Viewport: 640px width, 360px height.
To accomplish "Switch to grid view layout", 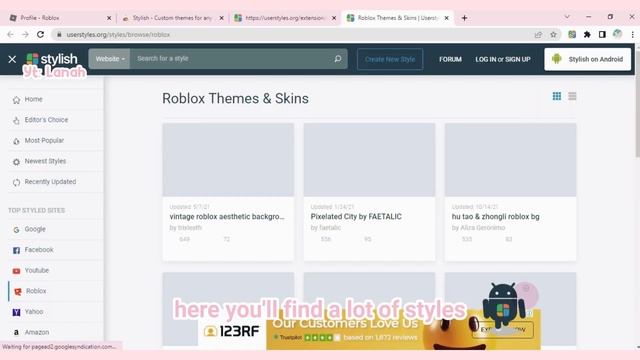I will [x=557, y=96].
